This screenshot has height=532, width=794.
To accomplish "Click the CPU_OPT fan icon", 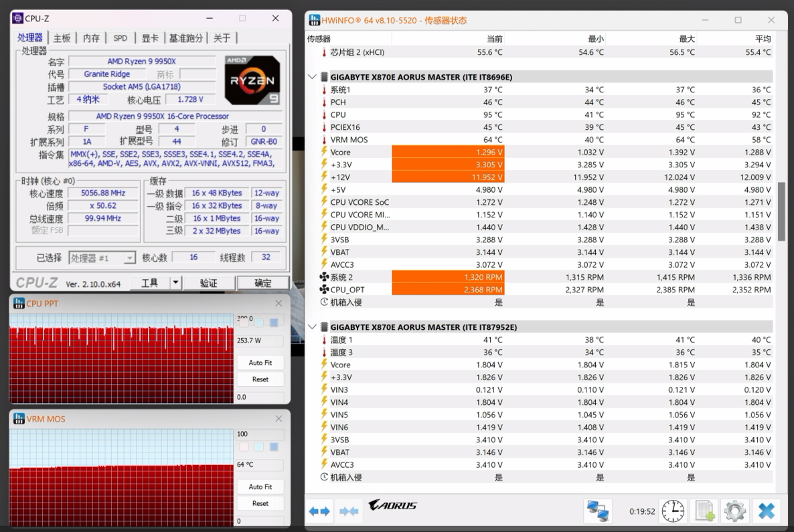I will (325, 290).
